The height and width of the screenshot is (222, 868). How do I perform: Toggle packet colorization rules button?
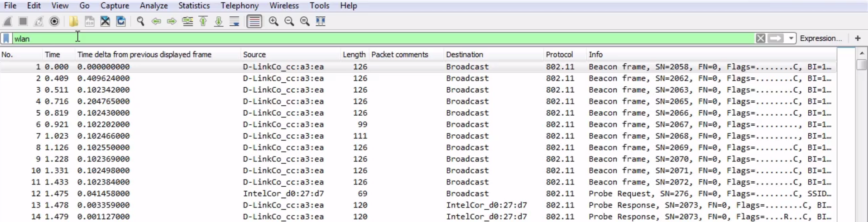coord(254,21)
